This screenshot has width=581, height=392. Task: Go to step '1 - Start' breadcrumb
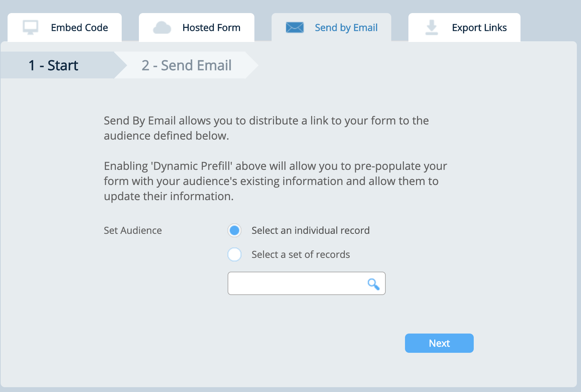click(54, 65)
